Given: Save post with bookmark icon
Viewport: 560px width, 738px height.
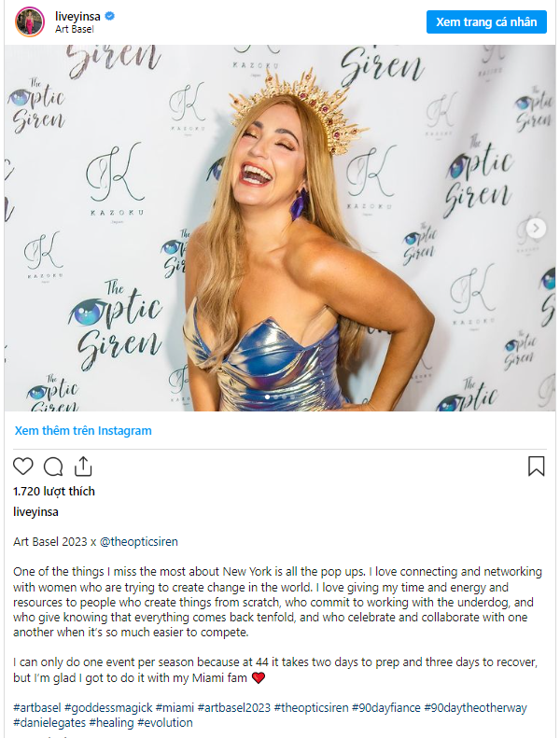Looking at the screenshot, I should tap(536, 466).
